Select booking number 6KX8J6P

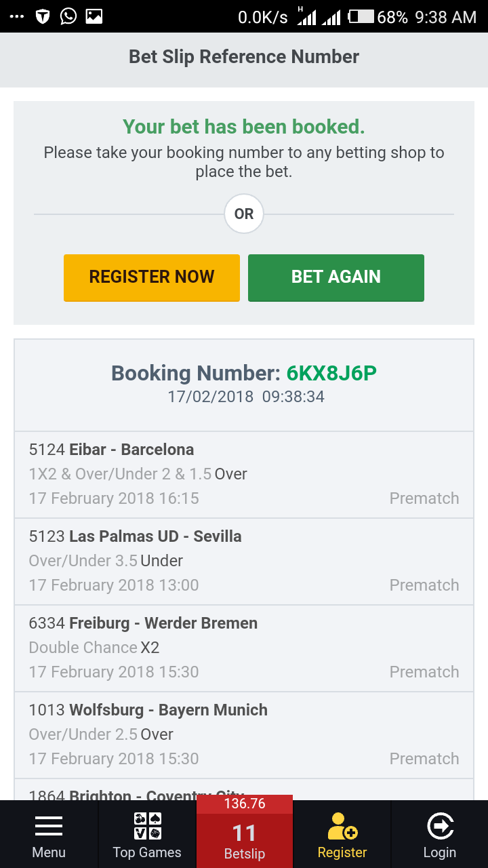click(x=331, y=373)
